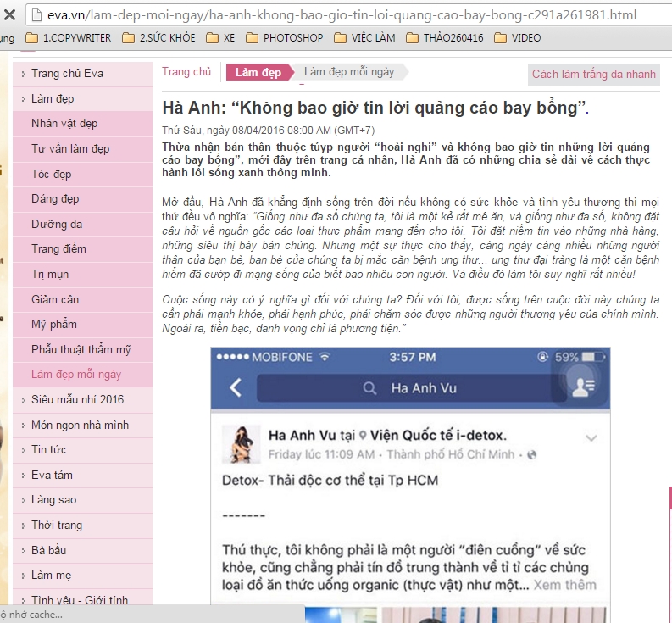Open the PHOTOSHOP bookmark folder

point(285,38)
